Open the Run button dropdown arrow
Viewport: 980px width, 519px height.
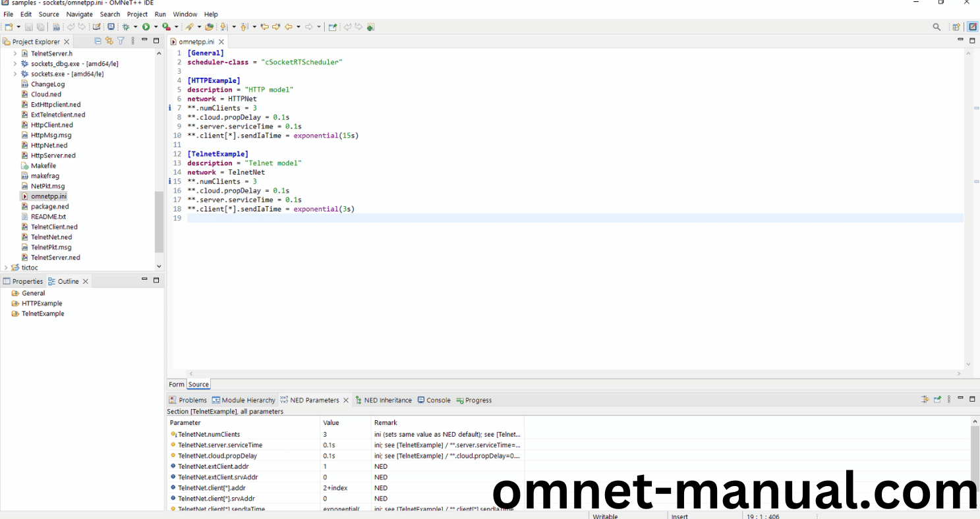[x=156, y=27]
